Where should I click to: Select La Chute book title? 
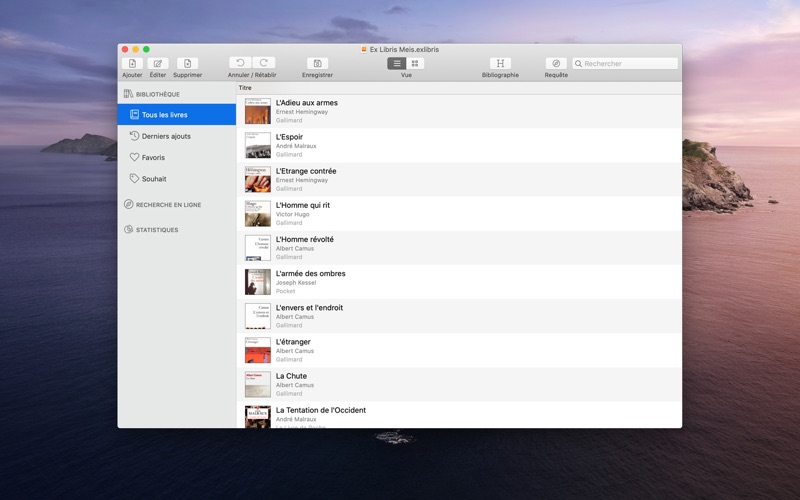(291, 376)
